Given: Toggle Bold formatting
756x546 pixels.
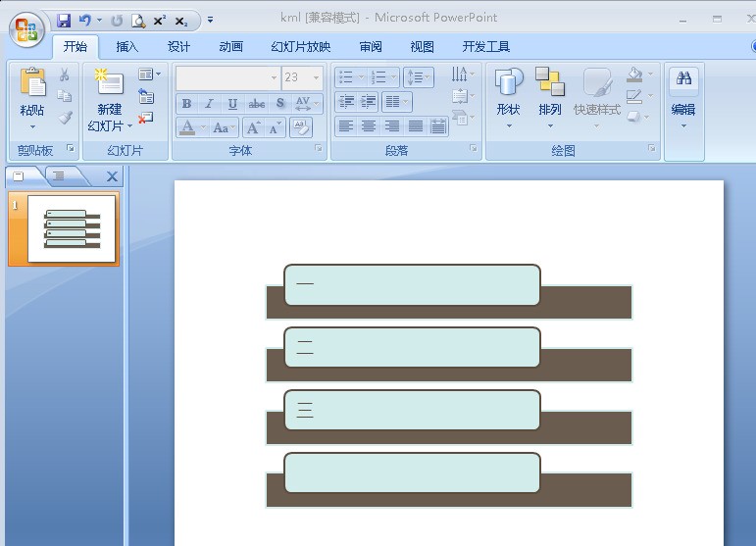Looking at the screenshot, I should coord(186,104).
